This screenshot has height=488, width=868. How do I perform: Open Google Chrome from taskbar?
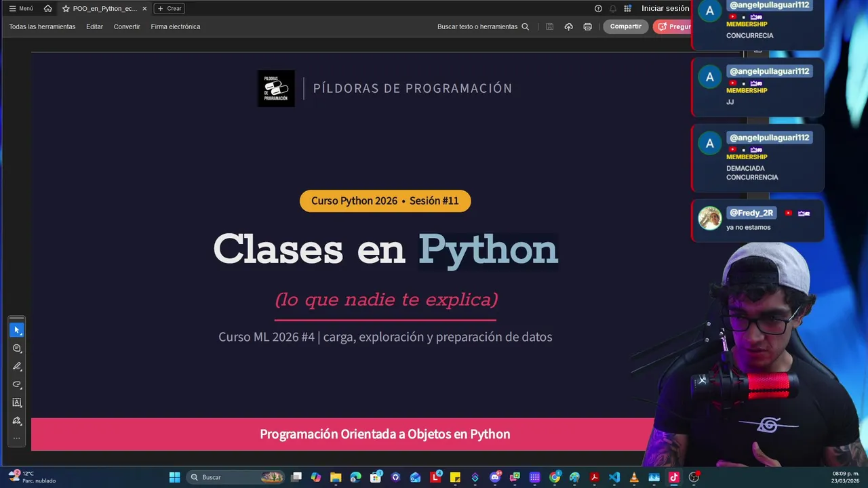555,477
